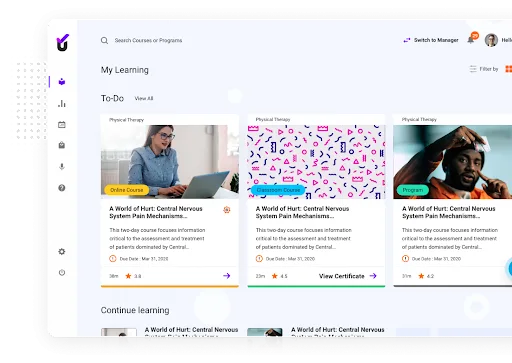The image size is (512, 363).
Task: Open the calendar sidebar icon
Action: [62, 125]
